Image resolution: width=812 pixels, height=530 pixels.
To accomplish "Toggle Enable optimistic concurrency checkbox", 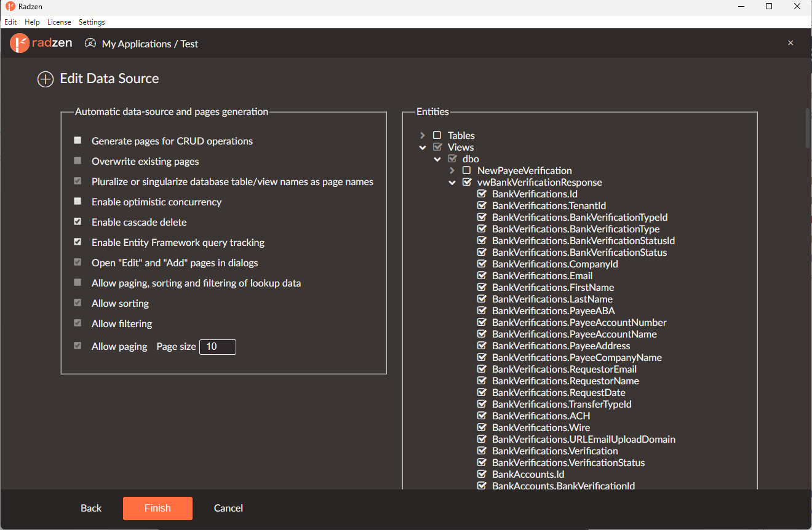I will pos(78,202).
